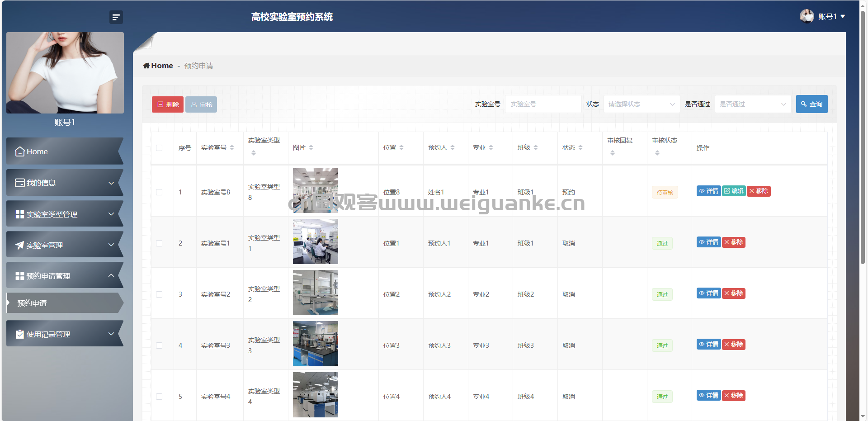The height and width of the screenshot is (421, 868).
Task: Toggle the select-all header checkbox
Action: [x=159, y=148]
